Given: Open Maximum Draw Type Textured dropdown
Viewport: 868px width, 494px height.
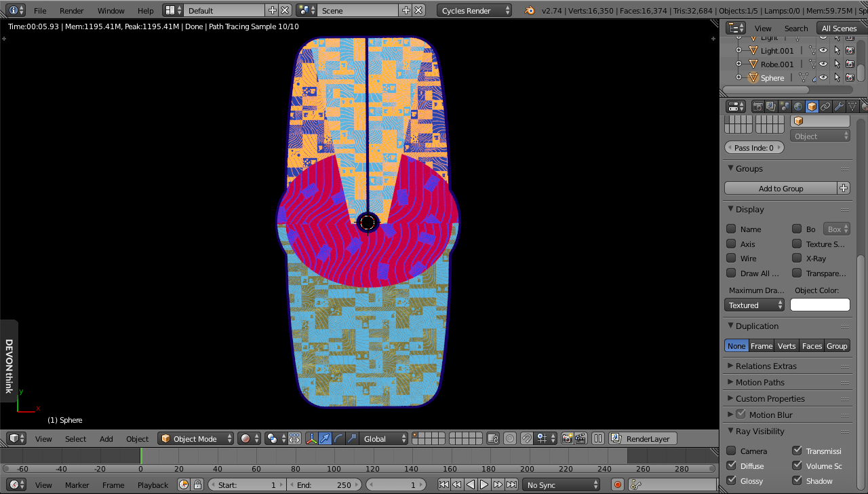Looking at the screenshot, I should (754, 305).
